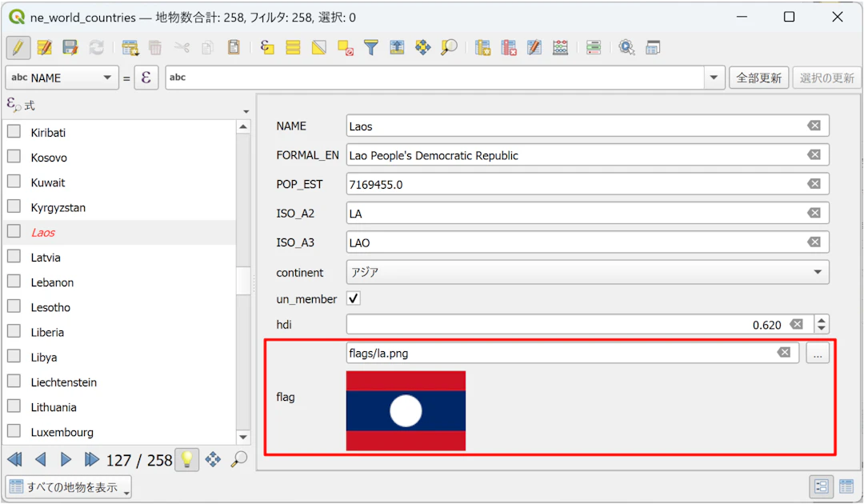864x504 pixels.
Task: Clear the NAME field value
Action: coord(814,126)
